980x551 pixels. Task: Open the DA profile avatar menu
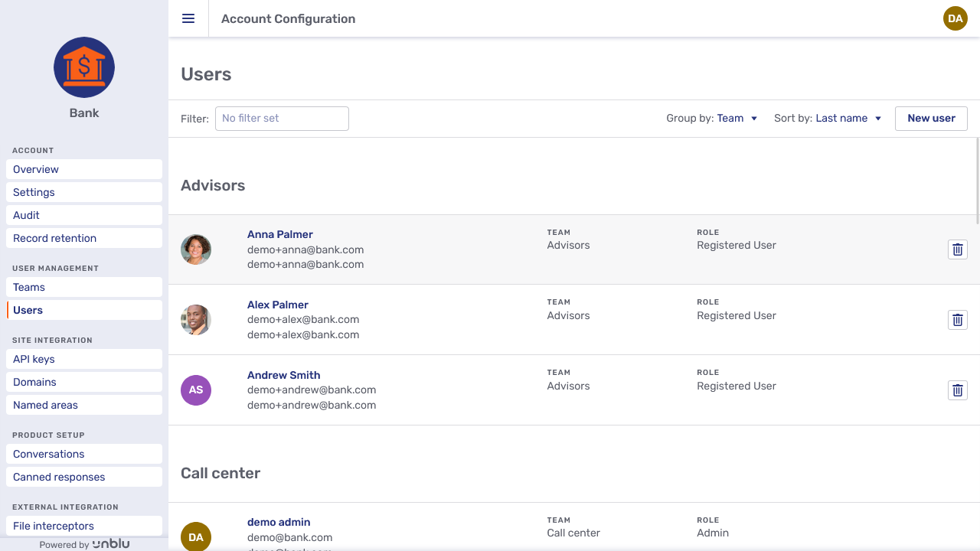coord(955,18)
